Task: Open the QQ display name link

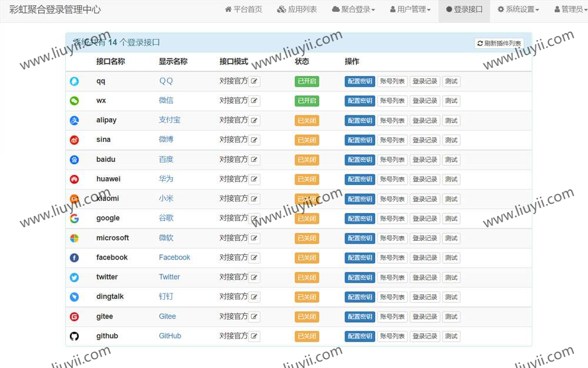Action: pyautogui.click(x=166, y=81)
